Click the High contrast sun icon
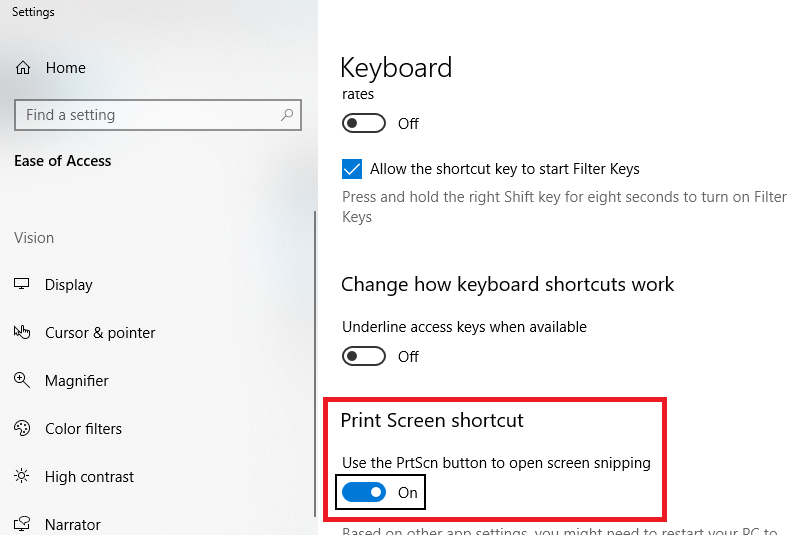This screenshot has width=794, height=535. (22, 477)
